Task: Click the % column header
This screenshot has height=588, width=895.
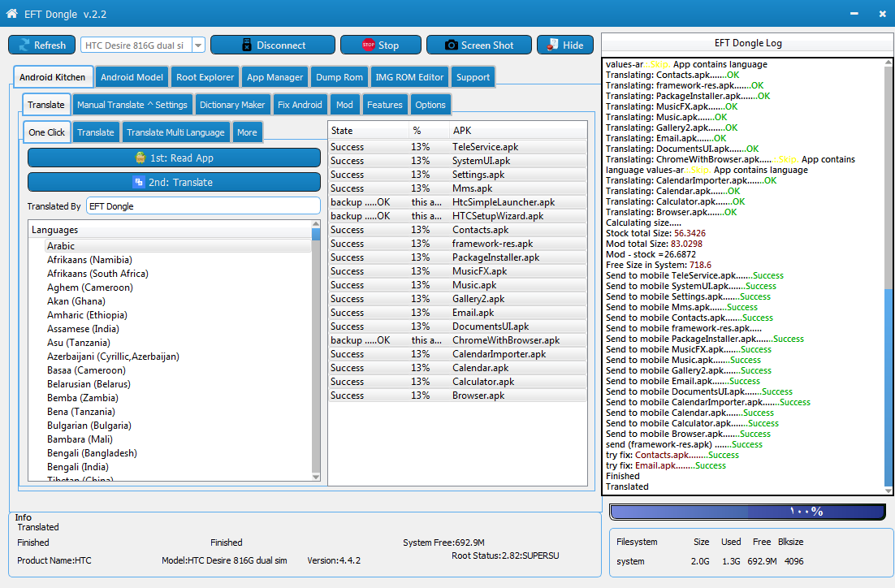Action: click(x=430, y=131)
